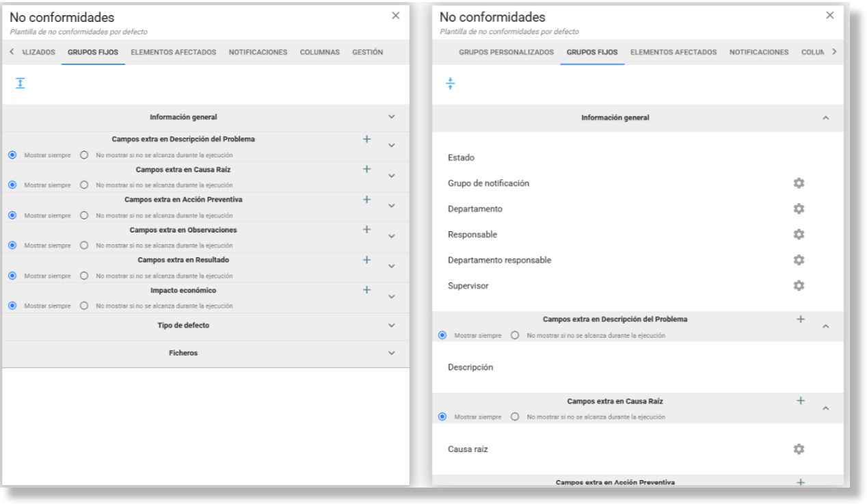Click the expand-all icon in left panel
867x504 pixels.
(21, 83)
